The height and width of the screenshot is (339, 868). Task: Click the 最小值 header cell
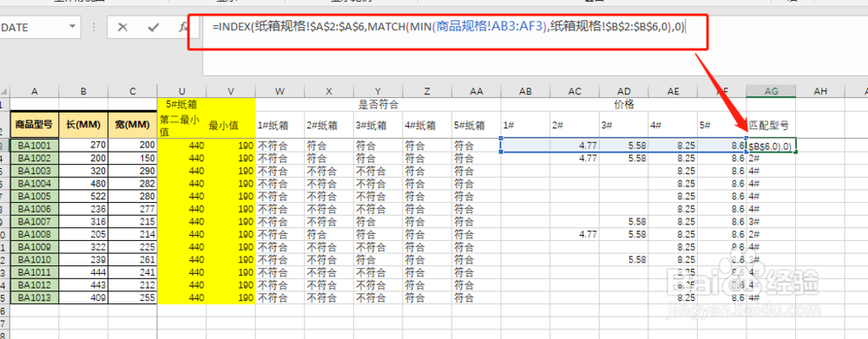point(231,125)
